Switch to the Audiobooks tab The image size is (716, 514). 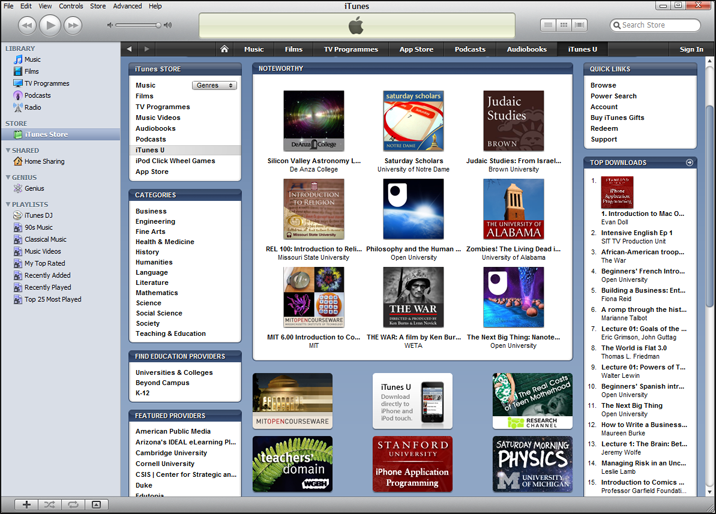tap(526, 49)
